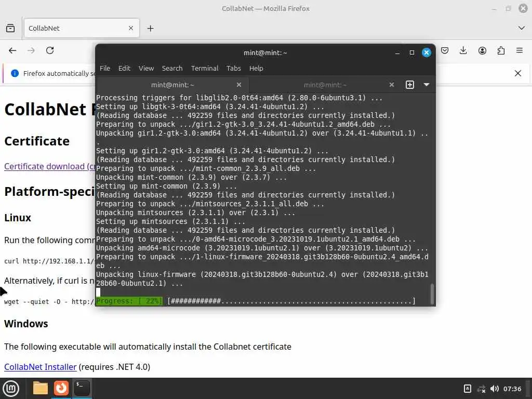The width and height of the screenshot is (532, 399).
Task: Open a new Firefox tab
Action: pyautogui.click(x=150, y=28)
